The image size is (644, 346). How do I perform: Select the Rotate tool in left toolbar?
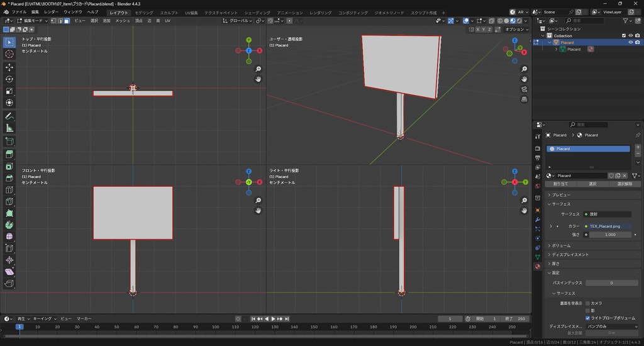coord(9,79)
